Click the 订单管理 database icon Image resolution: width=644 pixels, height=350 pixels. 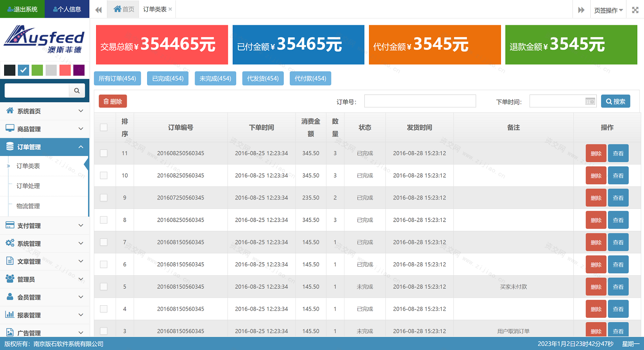[x=10, y=146]
